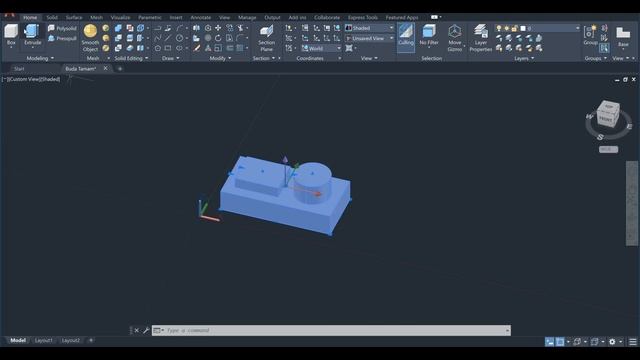This screenshot has height=360, width=640.
Task: Activate the Extrude tool
Action: pos(32,35)
